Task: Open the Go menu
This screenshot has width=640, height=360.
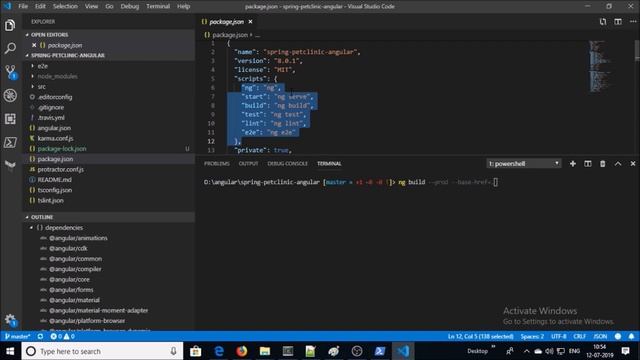Action: pos(109,6)
